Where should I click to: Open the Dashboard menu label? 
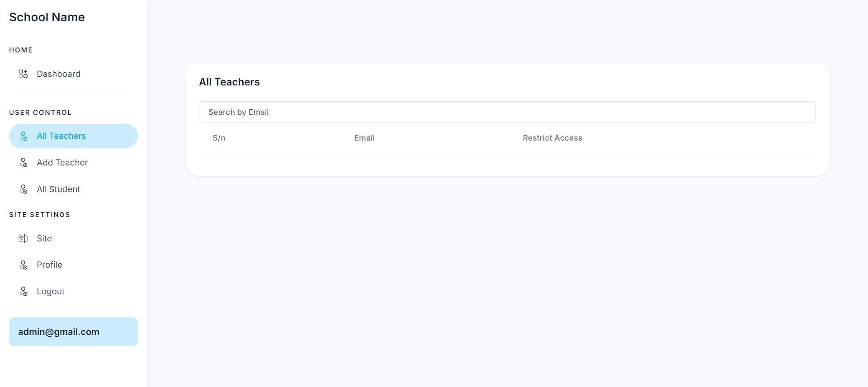coord(58,74)
